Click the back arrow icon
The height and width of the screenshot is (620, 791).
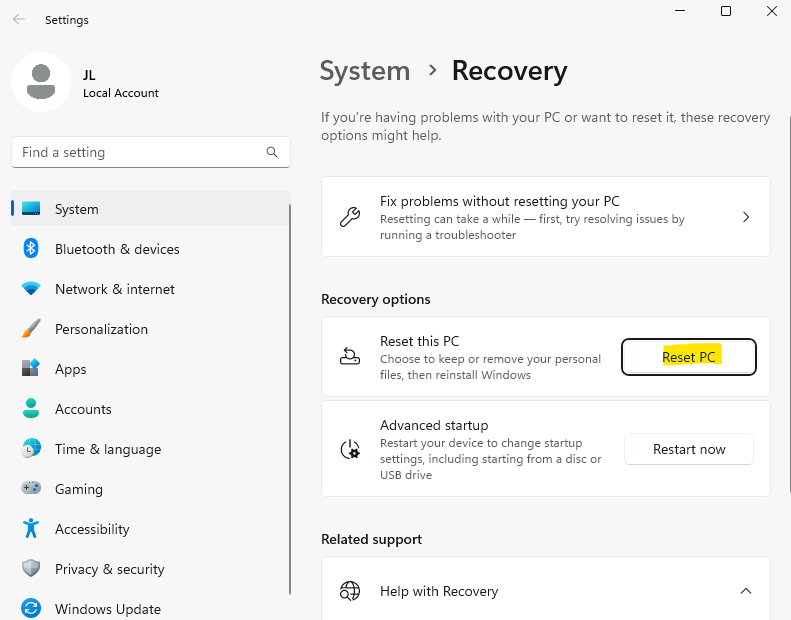click(x=19, y=20)
